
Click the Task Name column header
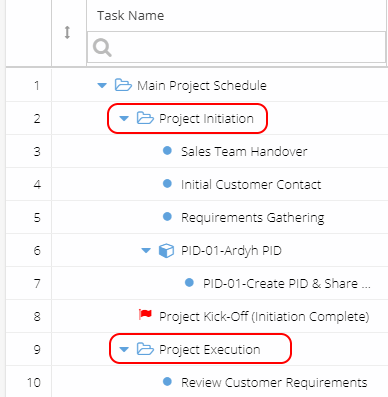[x=130, y=15]
